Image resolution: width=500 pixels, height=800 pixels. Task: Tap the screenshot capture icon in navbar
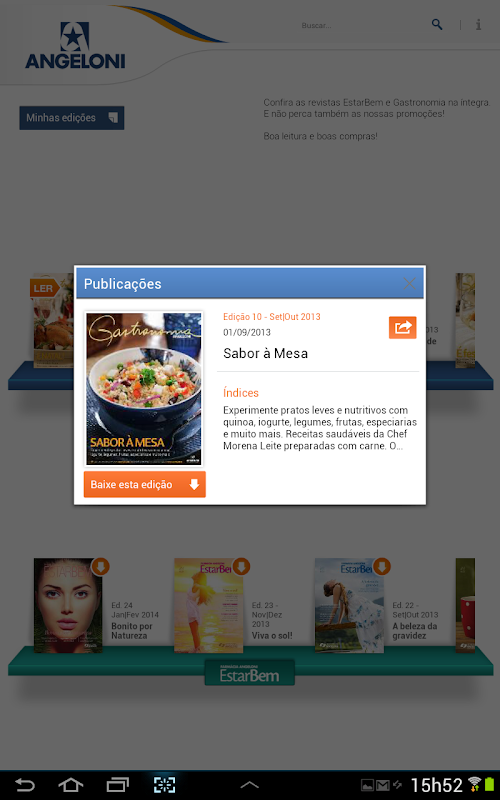point(164,785)
